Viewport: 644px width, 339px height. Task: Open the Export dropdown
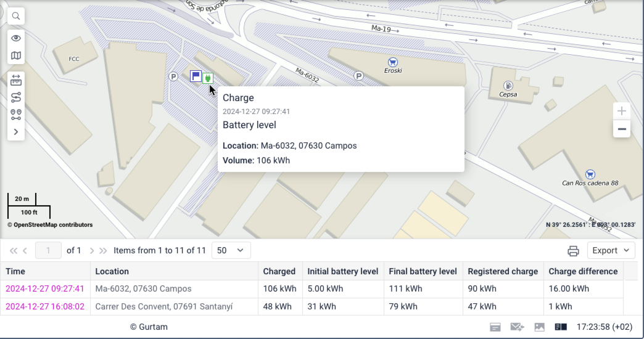[611, 250]
